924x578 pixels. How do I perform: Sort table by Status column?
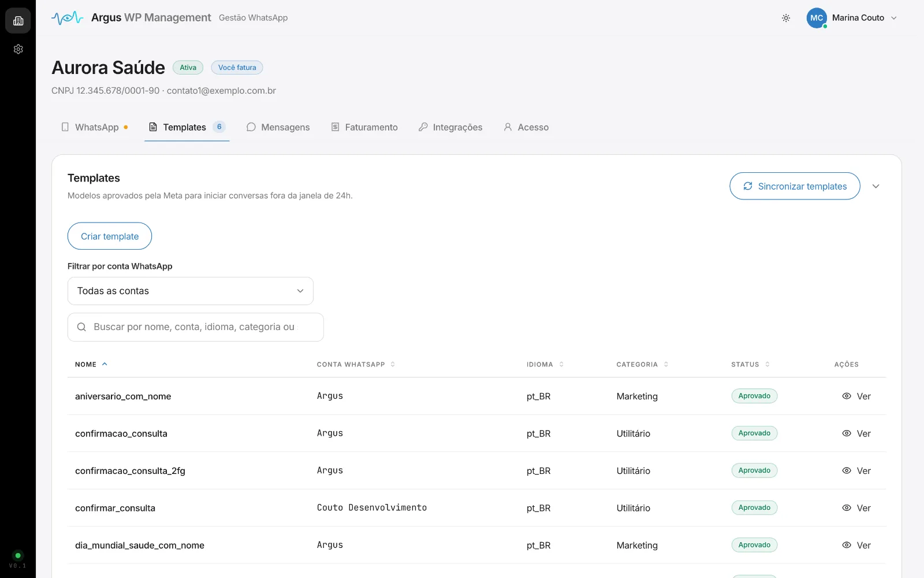750,364
